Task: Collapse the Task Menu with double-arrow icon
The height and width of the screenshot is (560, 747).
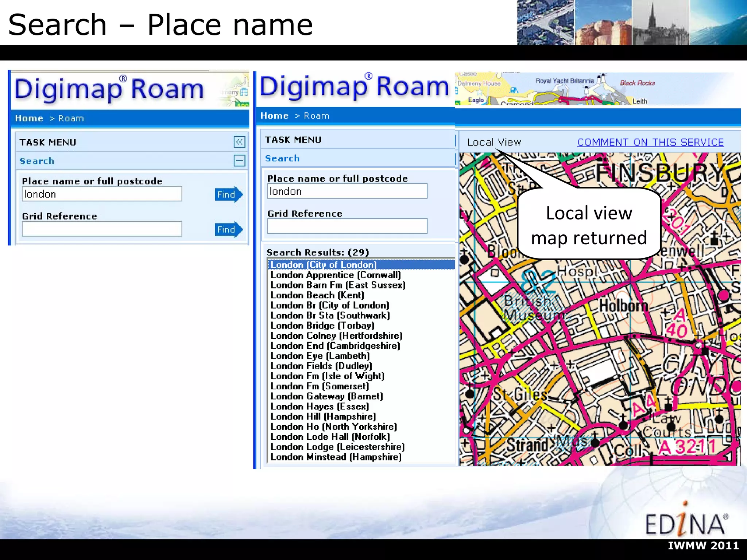Action: pos(239,142)
